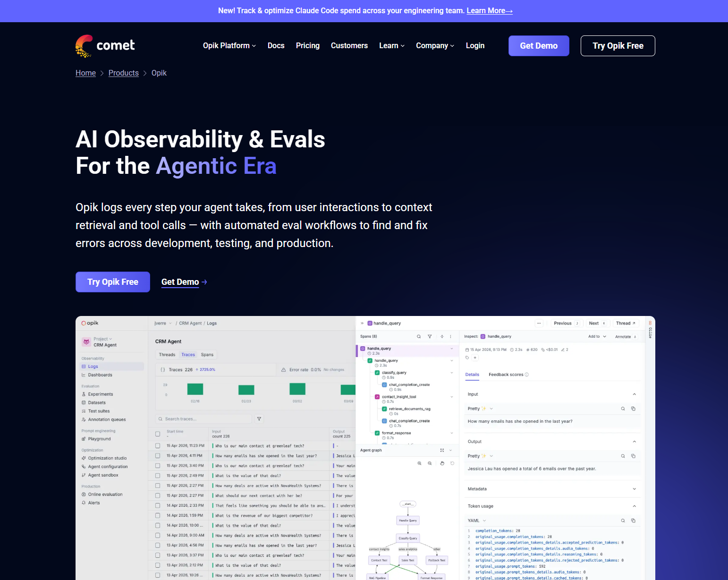Viewport: 728px width, 580px height.
Task: Click the more options ellipsis near Previous
Action: 539,324
